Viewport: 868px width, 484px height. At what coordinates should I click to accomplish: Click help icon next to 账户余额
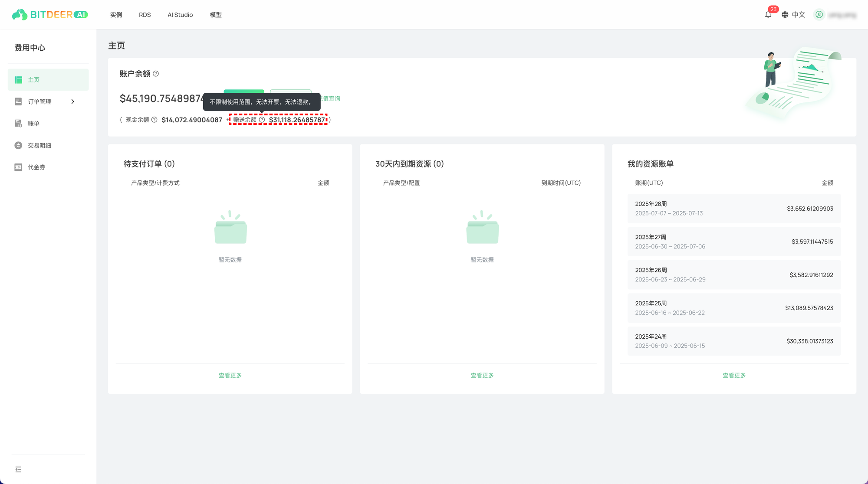pos(156,74)
